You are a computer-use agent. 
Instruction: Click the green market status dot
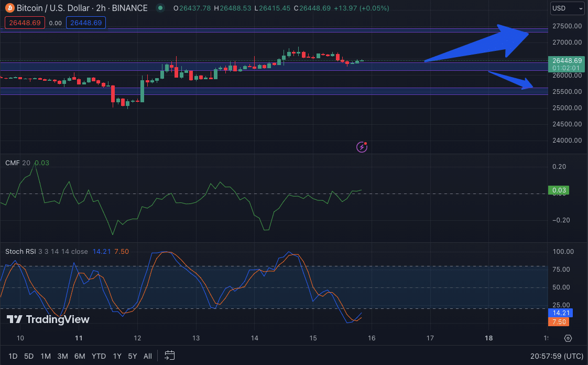(x=160, y=8)
